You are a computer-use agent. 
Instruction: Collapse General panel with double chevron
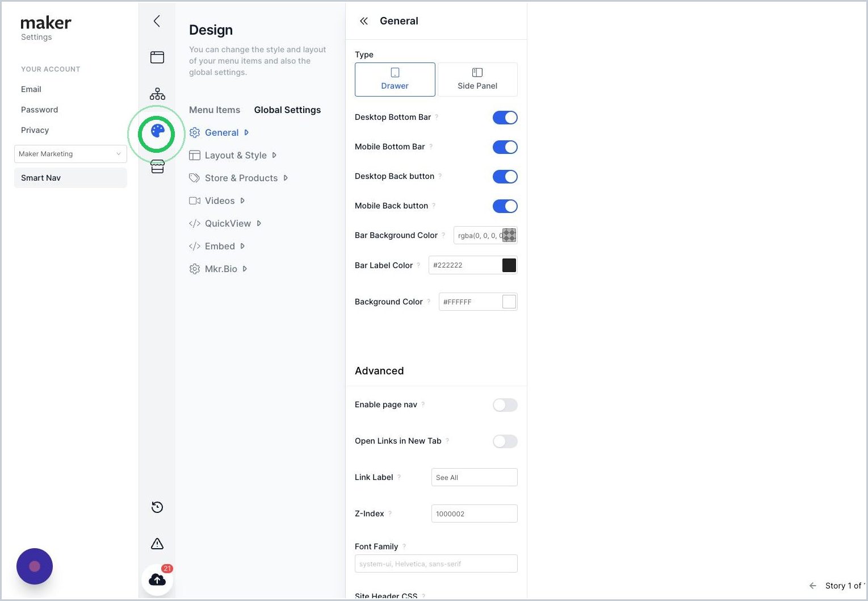tap(364, 21)
